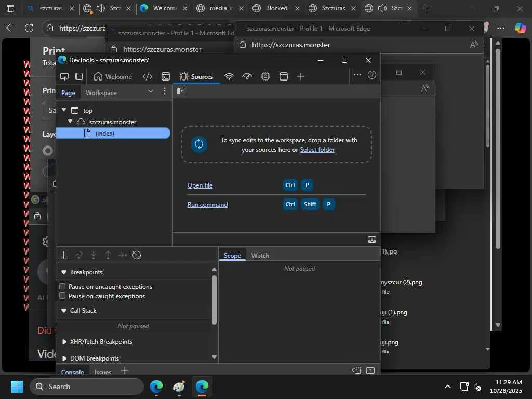This screenshot has height=399, width=532.
Task: Click the Inspect element picker icon
Action: [64, 76]
